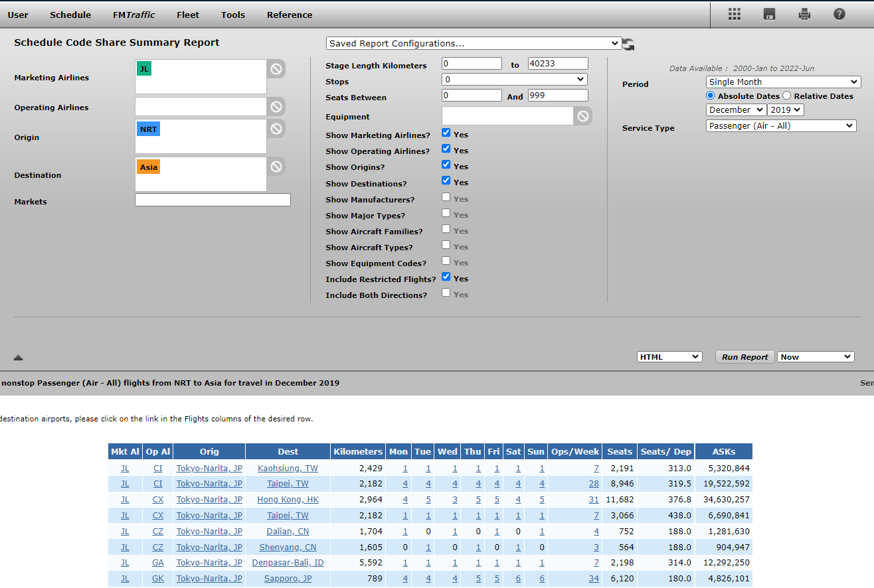Screen dimensions: 874x588
Task: Click refresh icon beside Saved Report Configurations
Action: pyautogui.click(x=629, y=44)
